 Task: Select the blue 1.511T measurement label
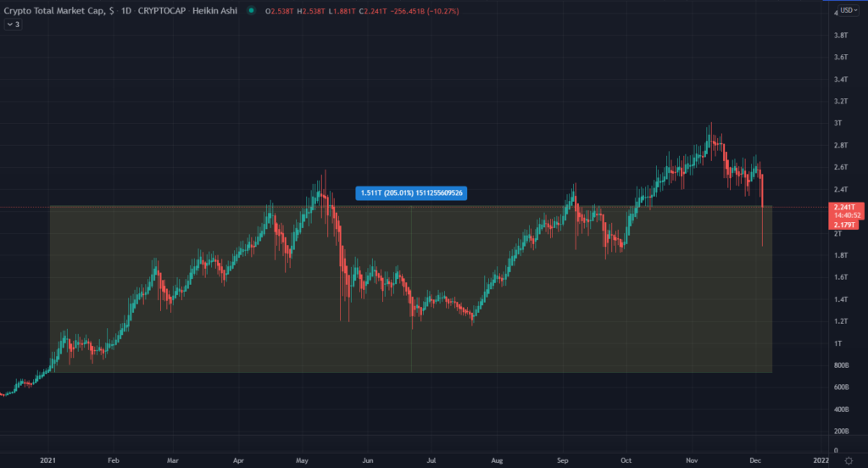(x=411, y=192)
